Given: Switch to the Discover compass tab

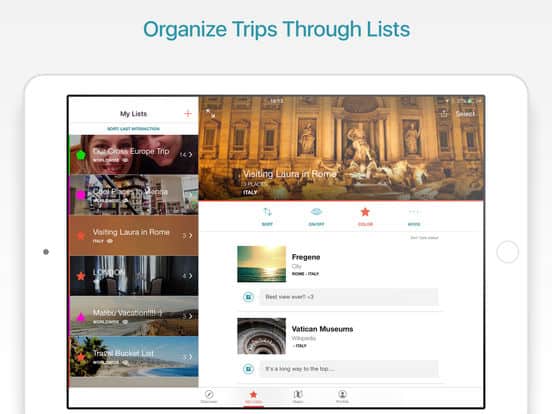Looking at the screenshot, I should click(x=209, y=396).
